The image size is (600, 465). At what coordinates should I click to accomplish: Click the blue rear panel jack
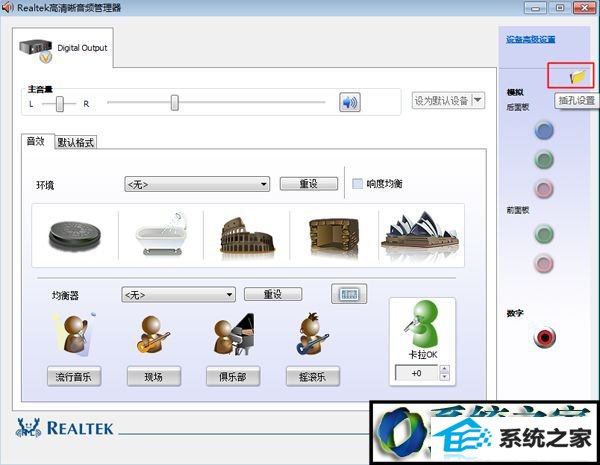(x=544, y=130)
